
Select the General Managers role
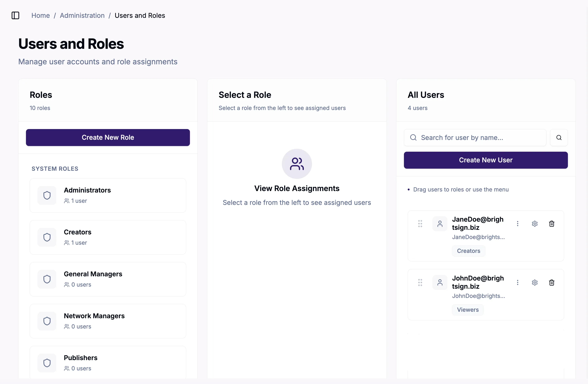pos(108,279)
